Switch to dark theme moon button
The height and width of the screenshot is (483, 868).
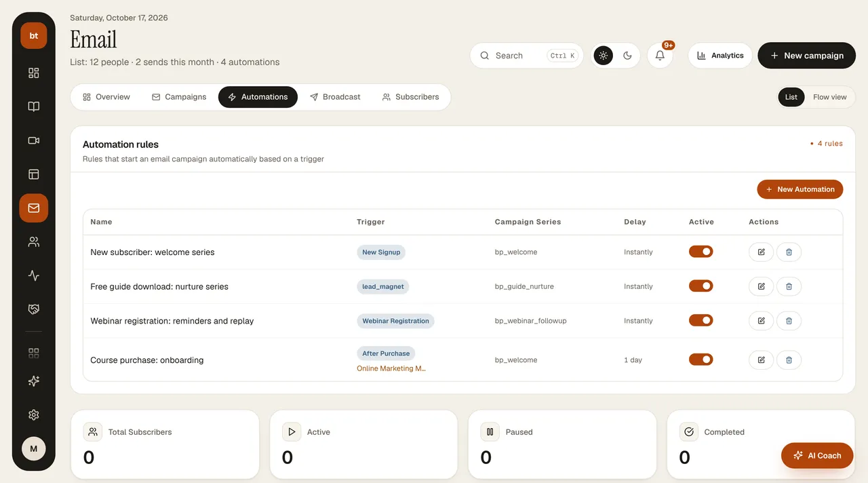click(627, 56)
